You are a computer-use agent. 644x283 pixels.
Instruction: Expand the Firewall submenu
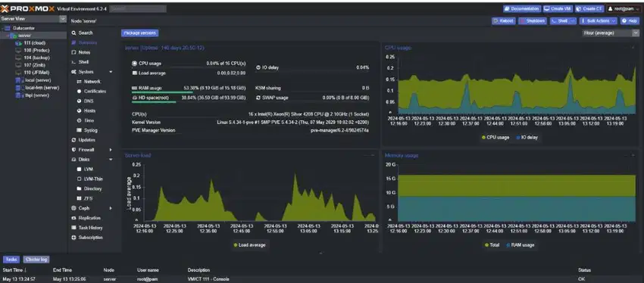tap(111, 150)
